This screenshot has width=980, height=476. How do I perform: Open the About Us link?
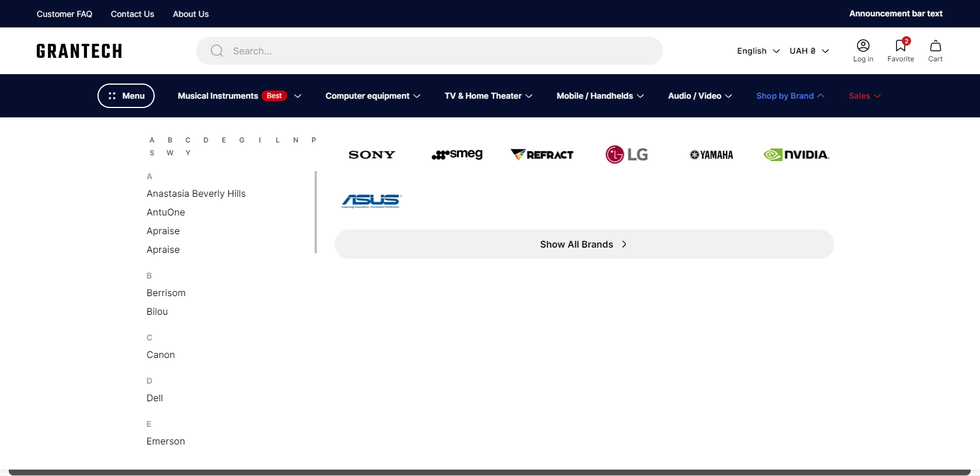point(191,14)
